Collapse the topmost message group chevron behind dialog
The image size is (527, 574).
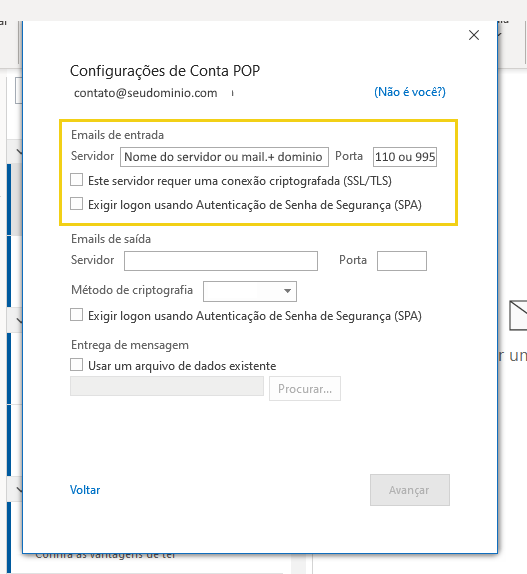click(18, 151)
